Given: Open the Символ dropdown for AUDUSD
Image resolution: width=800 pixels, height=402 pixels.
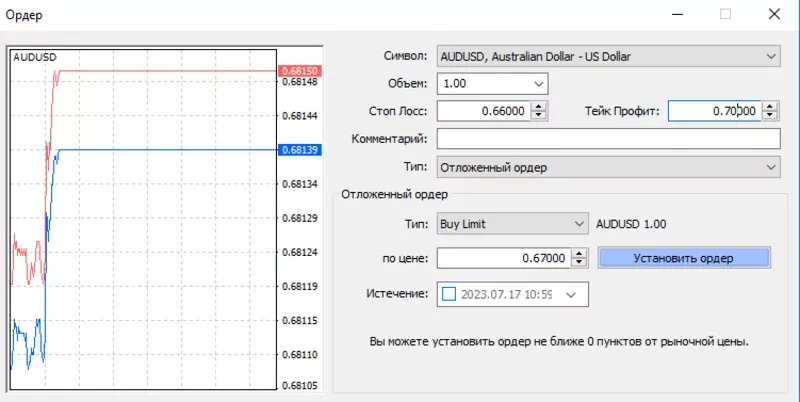Looking at the screenshot, I should coord(608,57).
